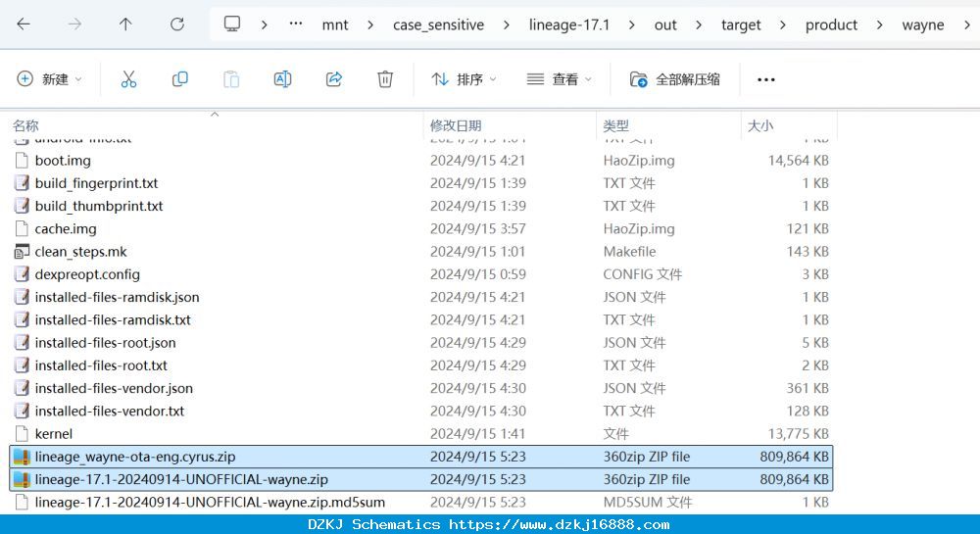Click the 2024/9/15 1:41 date of kernel

point(477,434)
